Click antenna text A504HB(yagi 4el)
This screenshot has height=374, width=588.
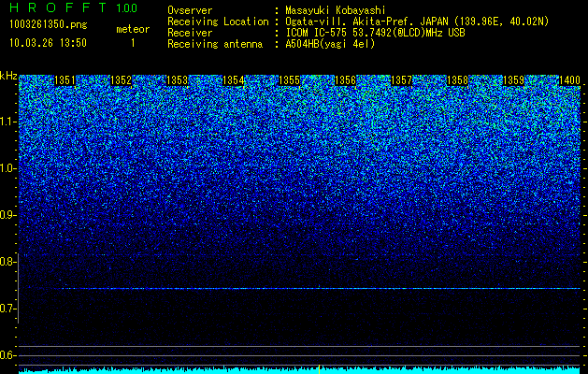(330, 44)
